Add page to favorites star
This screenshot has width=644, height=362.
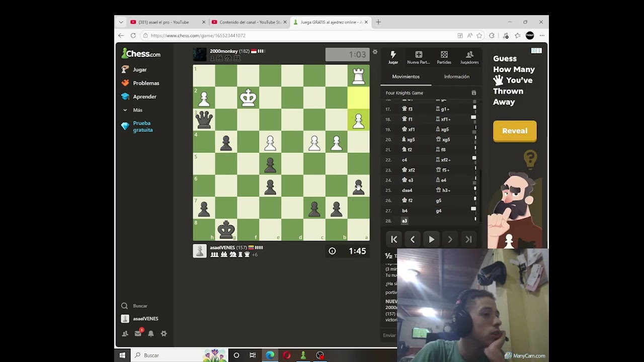[x=479, y=36]
